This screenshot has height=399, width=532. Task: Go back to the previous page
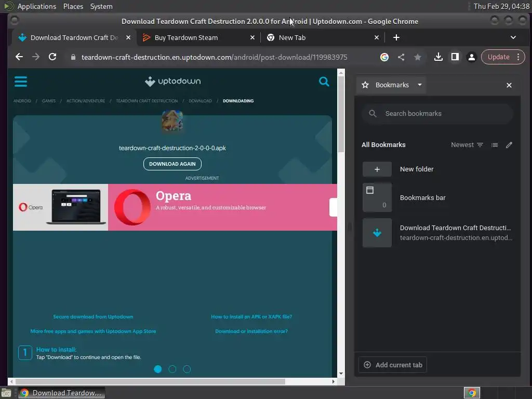pos(19,57)
